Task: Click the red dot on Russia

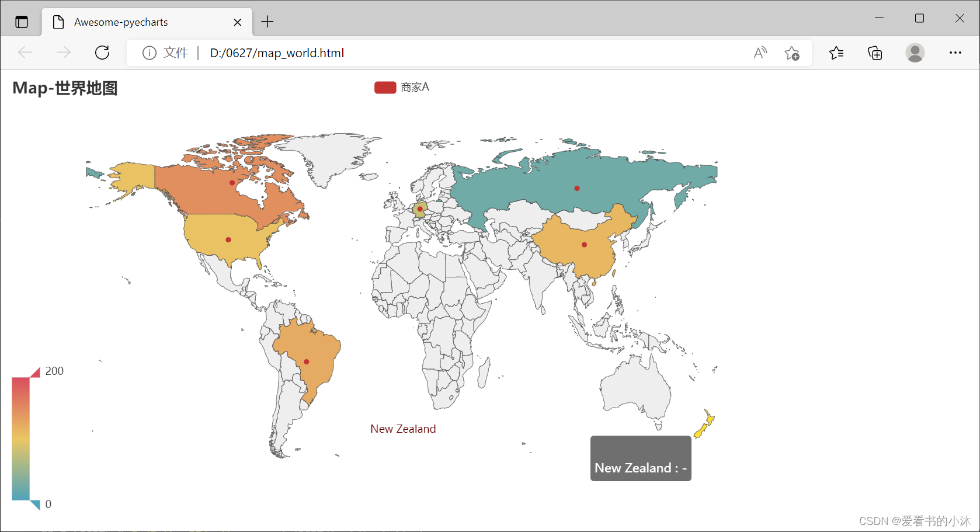Action: click(x=577, y=189)
